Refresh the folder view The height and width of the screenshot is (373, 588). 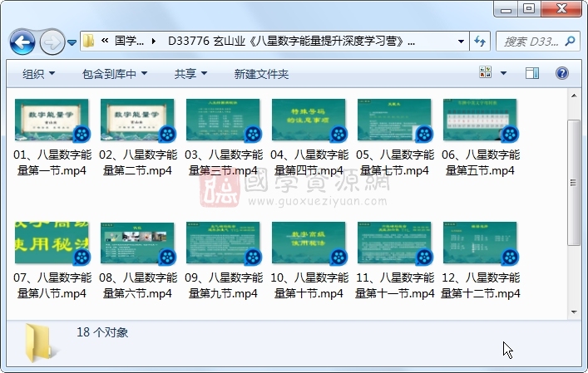pos(480,42)
